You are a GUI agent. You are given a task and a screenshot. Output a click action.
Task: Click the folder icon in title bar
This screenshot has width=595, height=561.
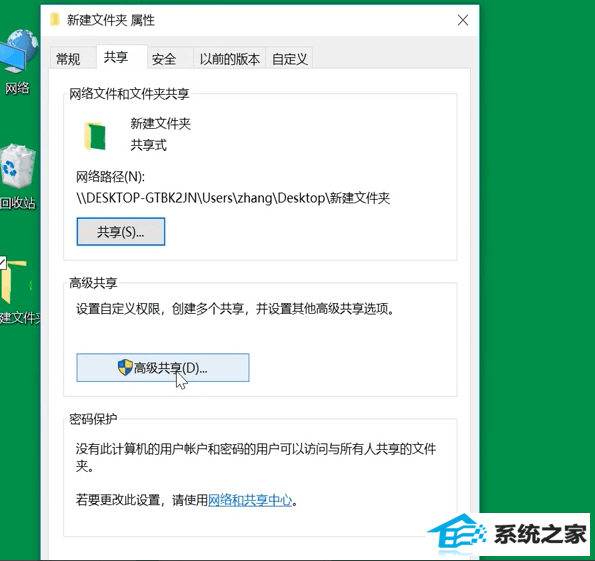point(55,20)
